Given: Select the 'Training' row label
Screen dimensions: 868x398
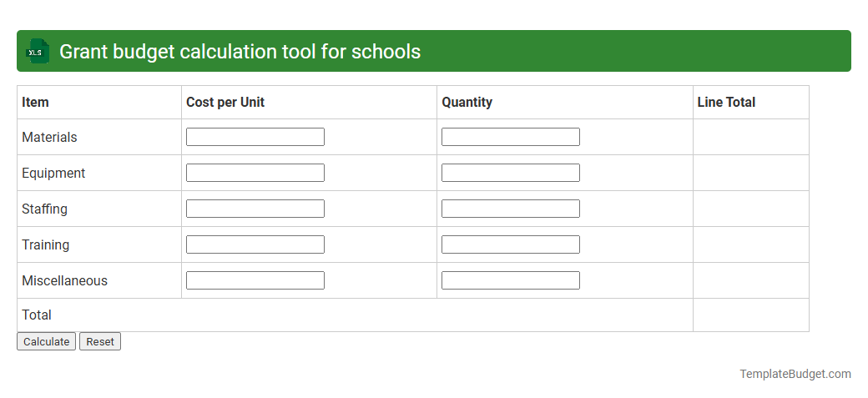Looking at the screenshot, I should [45, 244].
